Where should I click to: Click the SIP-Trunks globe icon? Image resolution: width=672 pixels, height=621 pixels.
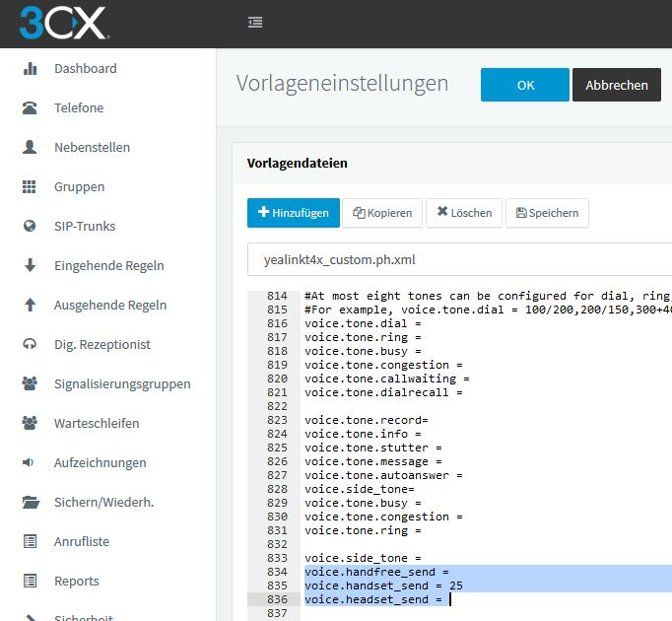[x=31, y=227]
